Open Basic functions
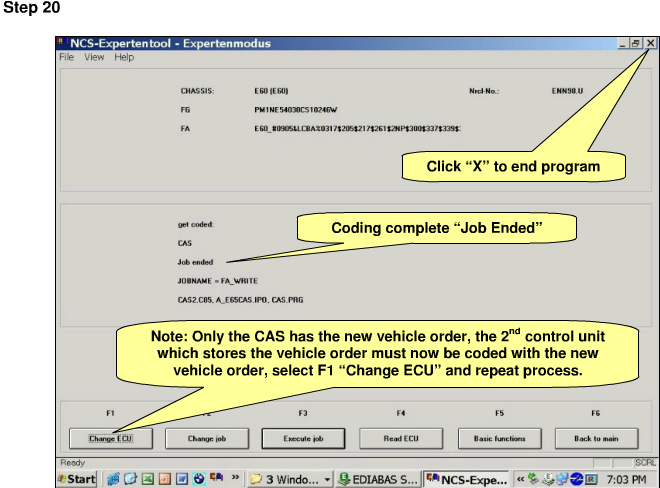660x488 pixels. tap(500, 439)
